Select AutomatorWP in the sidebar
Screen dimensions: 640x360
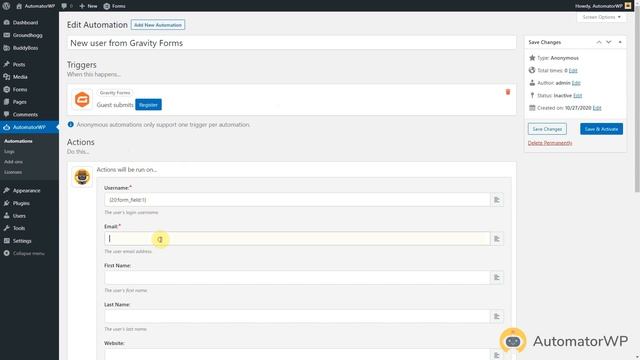point(29,127)
